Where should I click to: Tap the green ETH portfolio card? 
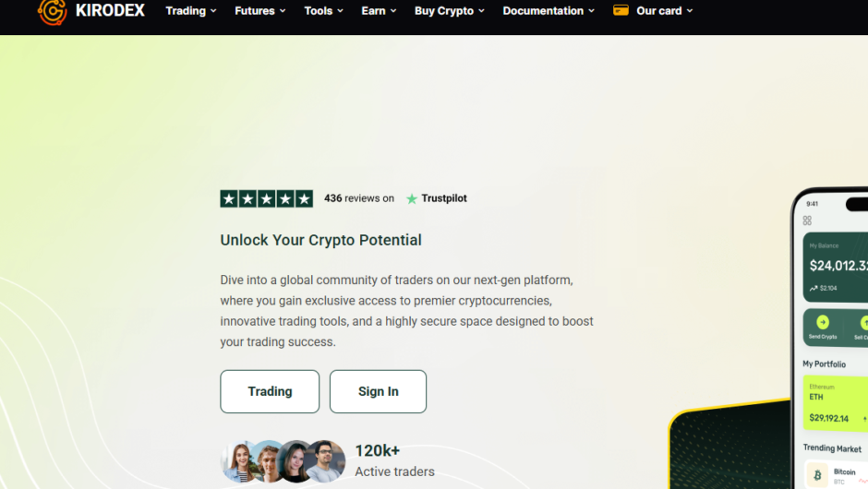pos(835,402)
